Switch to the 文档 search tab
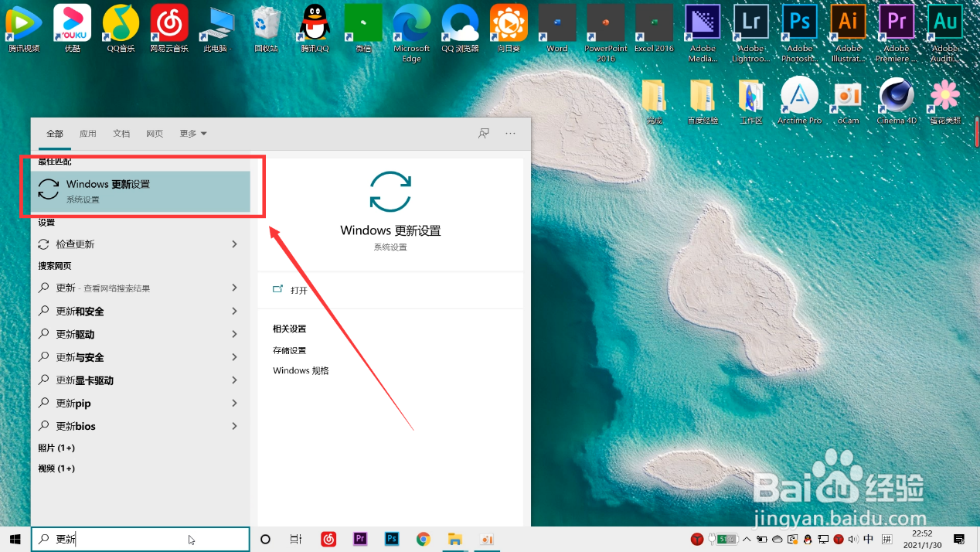This screenshot has width=980, height=552. [121, 134]
